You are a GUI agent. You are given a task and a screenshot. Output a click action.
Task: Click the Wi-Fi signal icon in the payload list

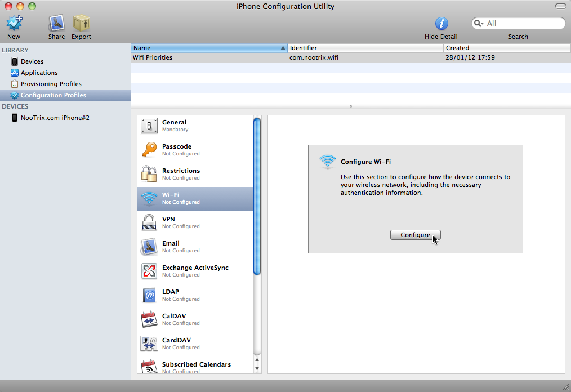click(x=149, y=198)
